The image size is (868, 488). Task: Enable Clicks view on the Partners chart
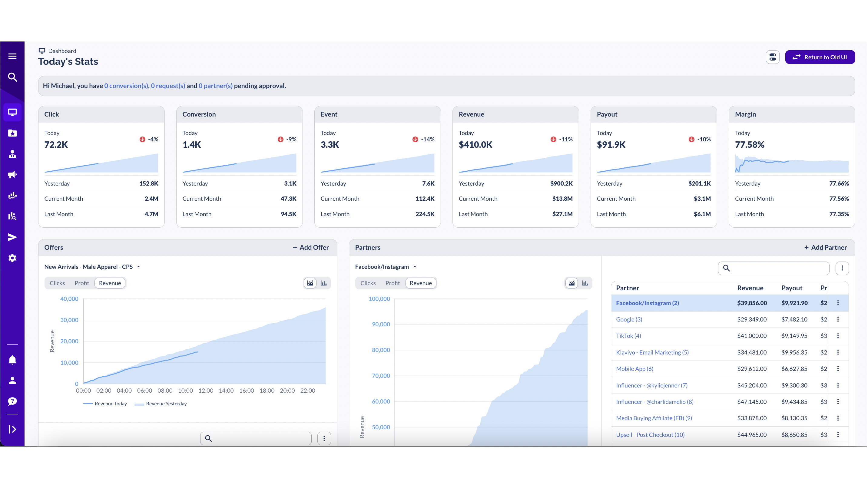[x=368, y=283]
